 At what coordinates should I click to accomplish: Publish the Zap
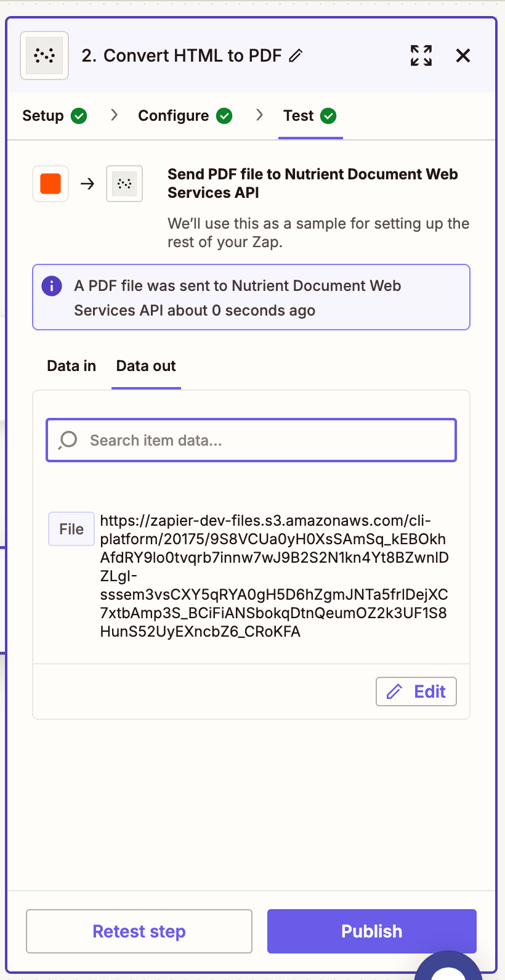371,931
